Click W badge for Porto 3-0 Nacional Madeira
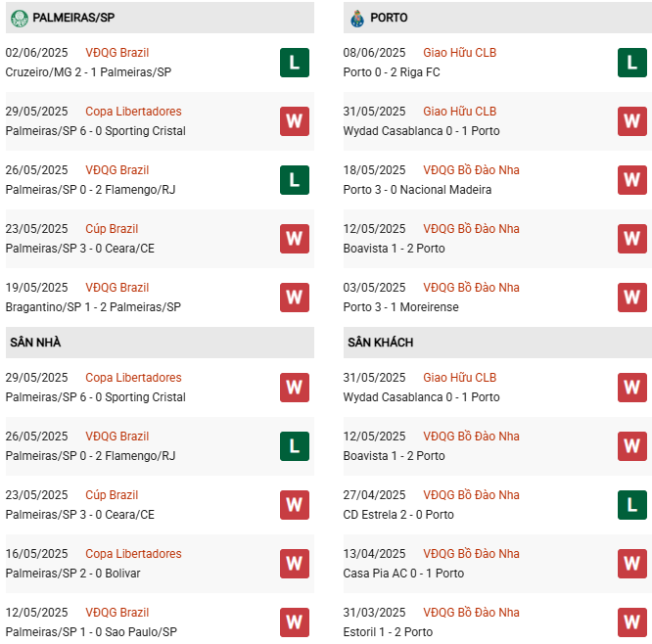This screenshot has width=652, height=644. point(631,180)
